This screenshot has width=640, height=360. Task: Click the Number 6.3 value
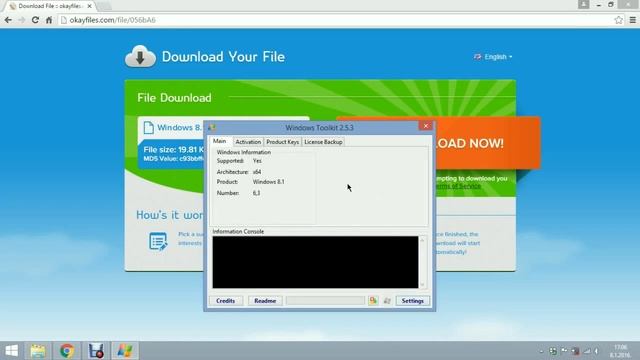tap(256, 193)
